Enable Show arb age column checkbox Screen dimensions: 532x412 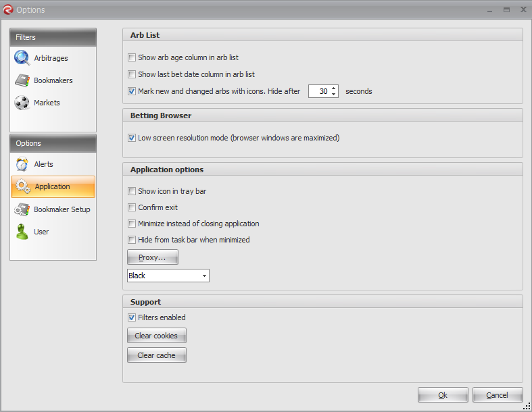click(x=132, y=57)
